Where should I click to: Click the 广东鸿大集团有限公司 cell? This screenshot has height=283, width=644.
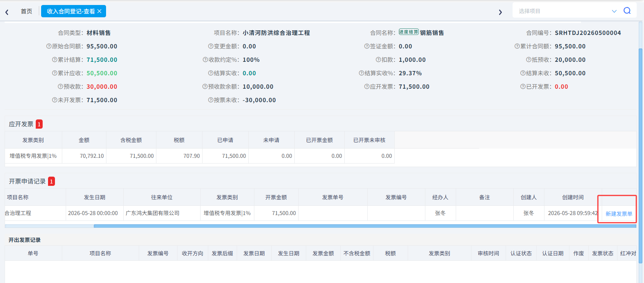pos(162,213)
